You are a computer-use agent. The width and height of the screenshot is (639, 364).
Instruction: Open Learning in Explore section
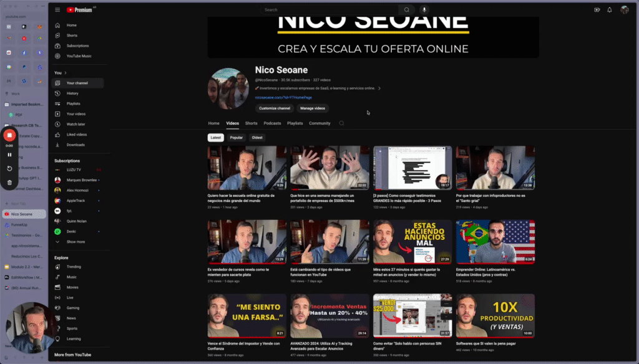pyautogui.click(x=78, y=338)
